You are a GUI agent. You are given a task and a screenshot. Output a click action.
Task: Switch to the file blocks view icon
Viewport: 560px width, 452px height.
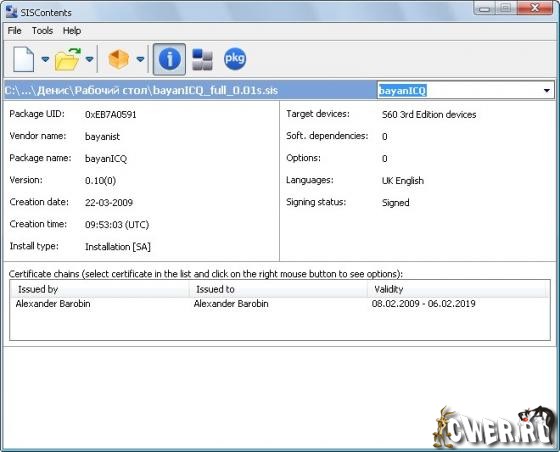tap(202, 59)
